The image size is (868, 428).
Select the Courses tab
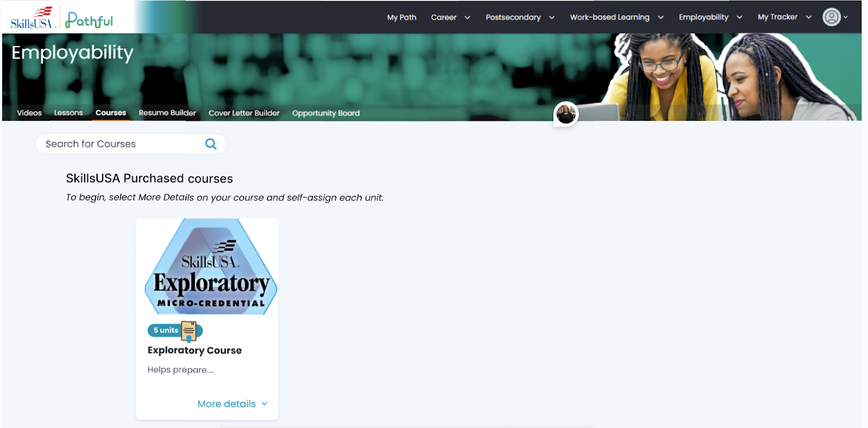tap(111, 113)
